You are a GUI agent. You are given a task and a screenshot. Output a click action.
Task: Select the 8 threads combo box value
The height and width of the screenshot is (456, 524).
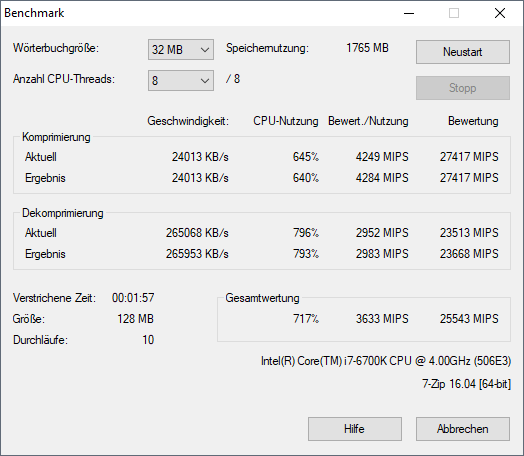click(x=181, y=81)
